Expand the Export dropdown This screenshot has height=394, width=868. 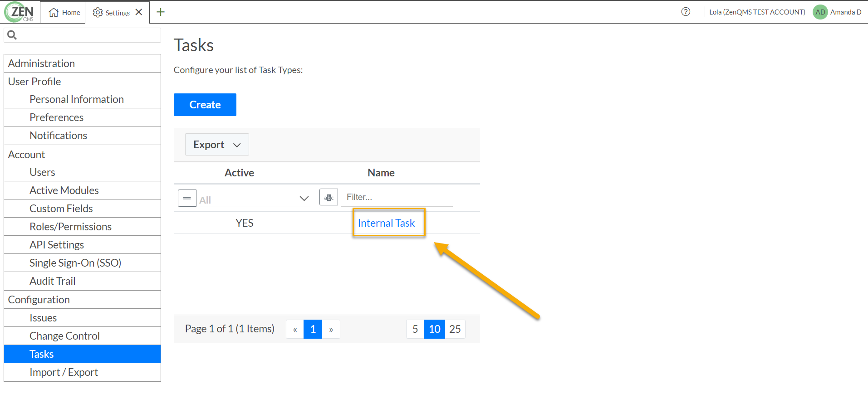[x=217, y=145]
